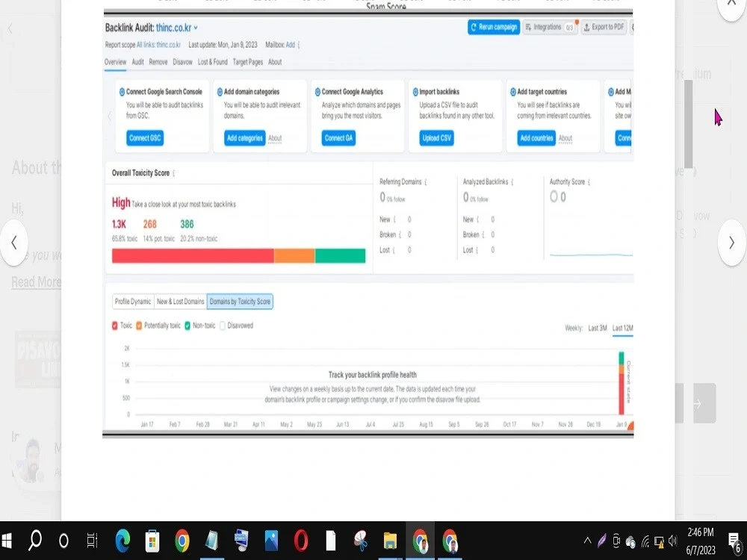The width and height of the screenshot is (747, 560).
Task: Click the 1.3K toxic count
Action: 119,224
